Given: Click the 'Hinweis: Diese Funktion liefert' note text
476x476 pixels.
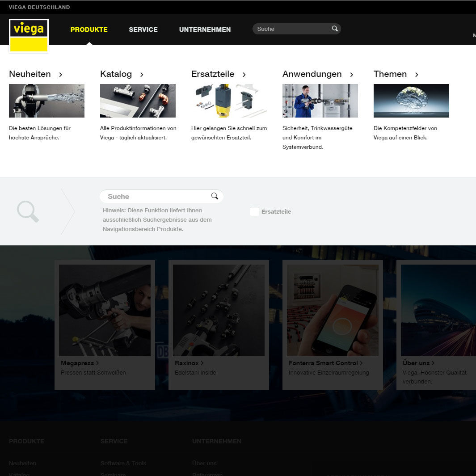Looking at the screenshot, I should 157,219.
